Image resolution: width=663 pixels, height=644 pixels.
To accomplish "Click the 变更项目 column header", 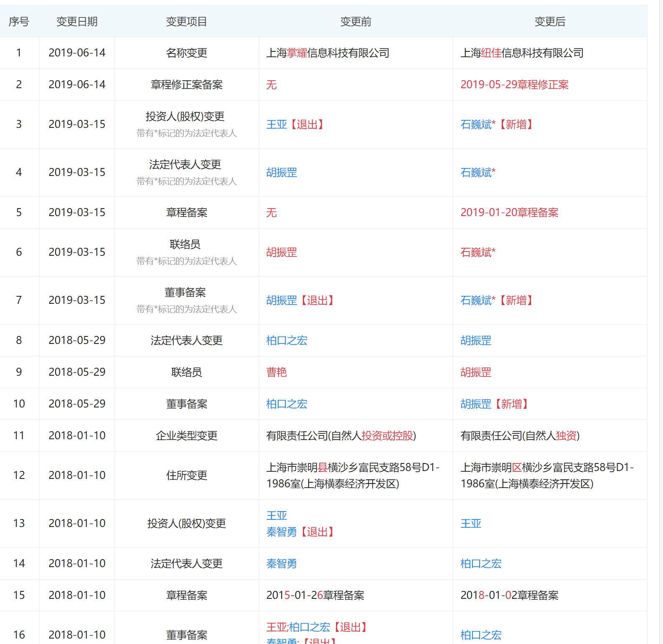I will pyautogui.click(x=187, y=22).
